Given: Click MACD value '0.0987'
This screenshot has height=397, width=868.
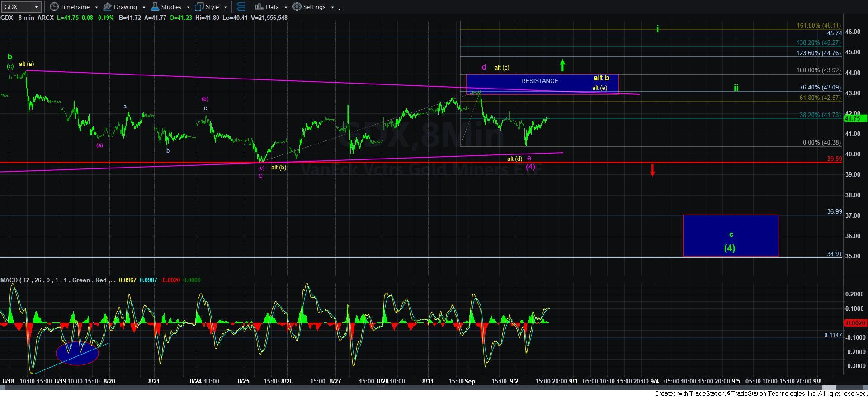Looking at the screenshot, I should [x=148, y=280].
